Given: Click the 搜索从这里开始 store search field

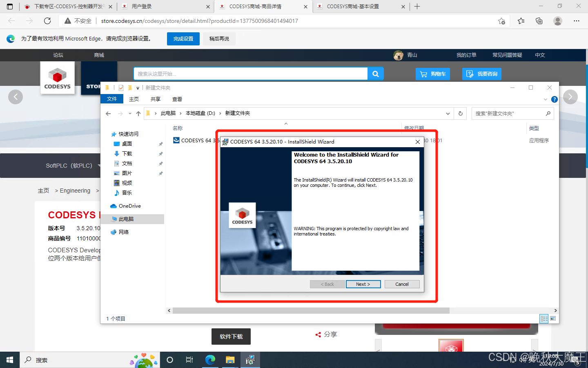Looking at the screenshot, I should click(251, 74).
